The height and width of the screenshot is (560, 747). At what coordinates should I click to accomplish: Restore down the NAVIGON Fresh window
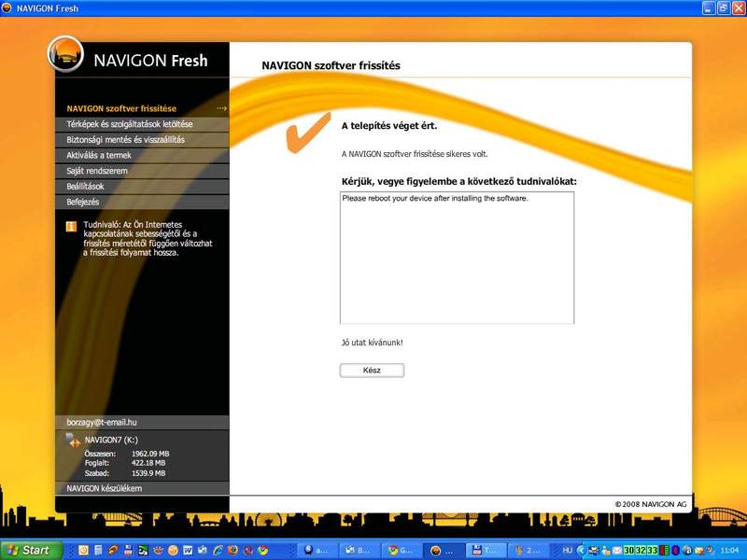(x=723, y=7)
